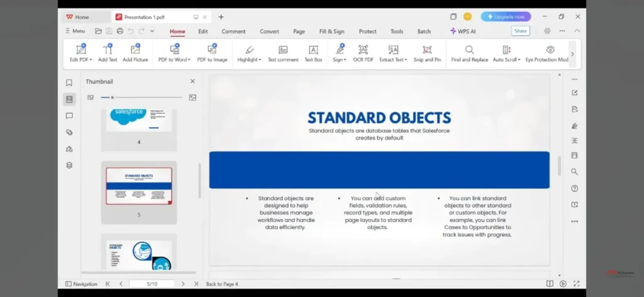Open Find and Replace
The width and height of the screenshot is (644, 297).
click(469, 53)
